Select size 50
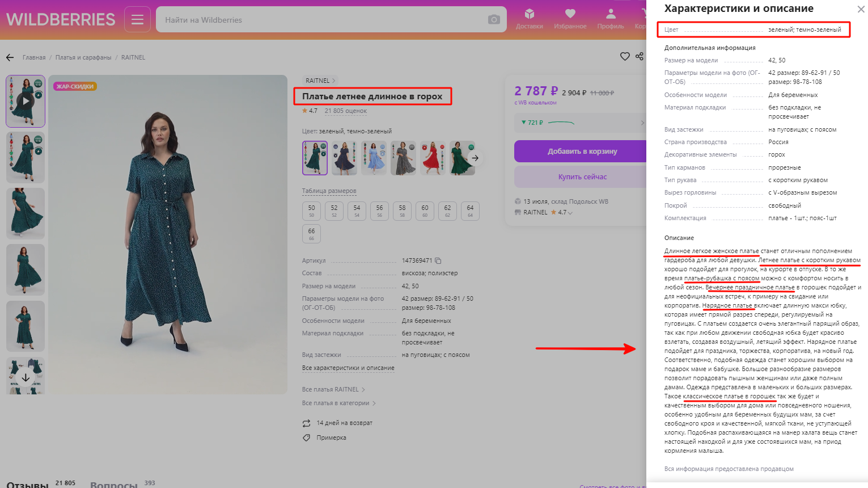The width and height of the screenshot is (868, 488). pos(311,211)
